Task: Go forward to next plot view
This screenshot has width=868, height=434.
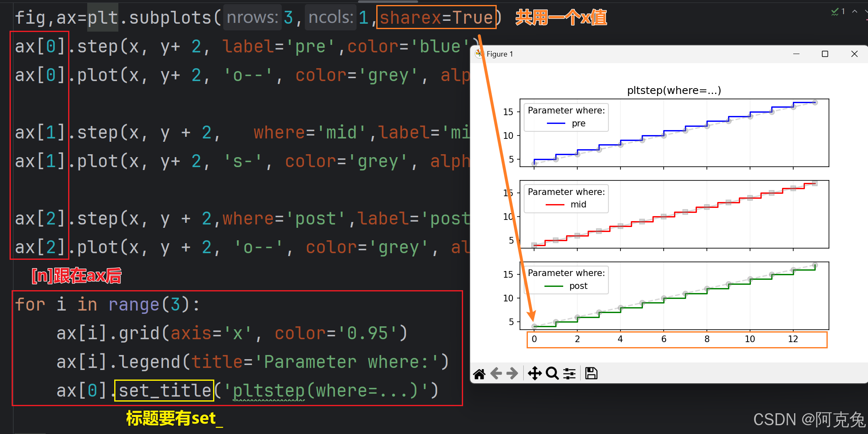Action: pos(512,373)
